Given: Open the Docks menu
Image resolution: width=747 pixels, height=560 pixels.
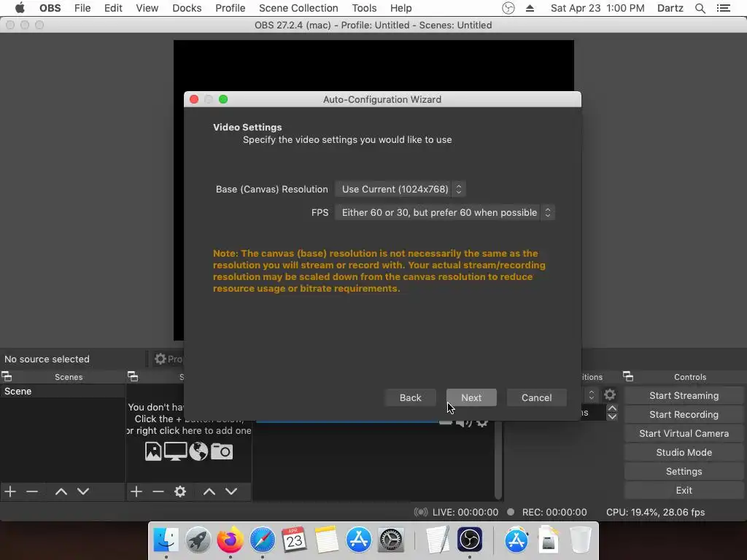Looking at the screenshot, I should click(x=187, y=8).
